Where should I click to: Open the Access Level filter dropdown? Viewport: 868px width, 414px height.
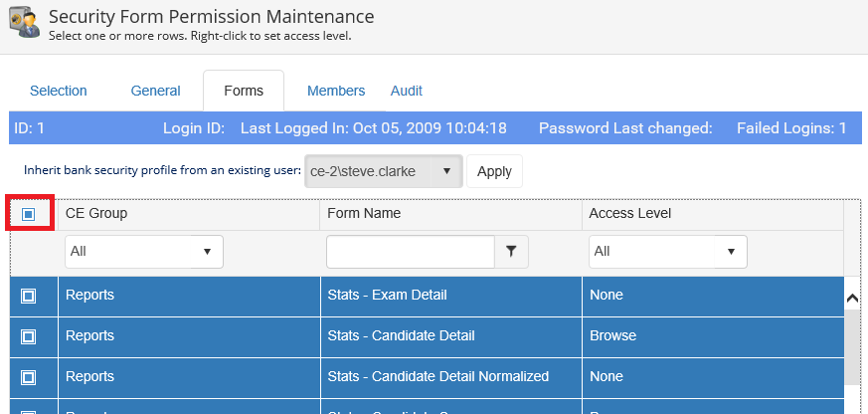tap(667, 252)
